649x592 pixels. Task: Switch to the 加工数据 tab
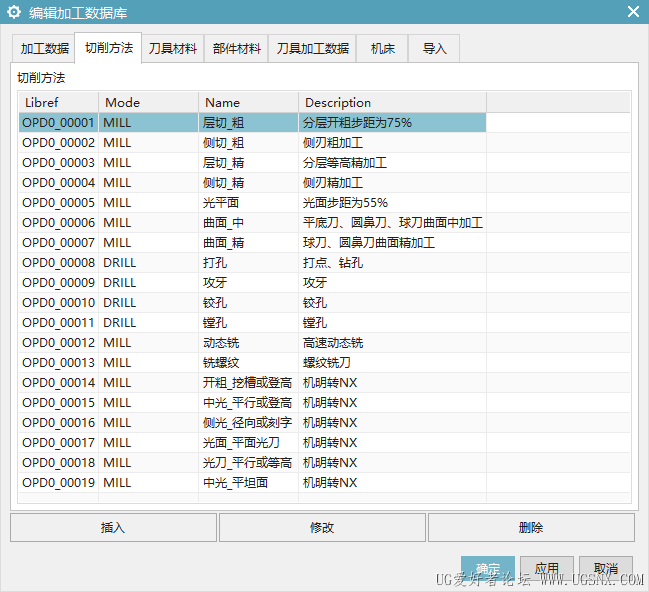(44, 49)
